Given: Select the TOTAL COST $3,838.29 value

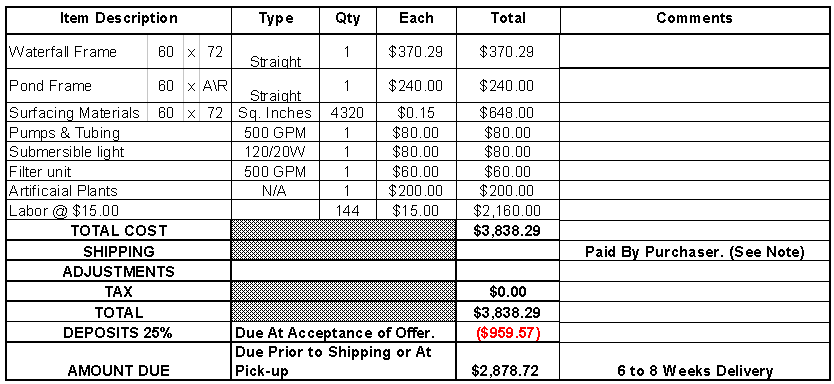Looking at the screenshot, I should [x=507, y=230].
